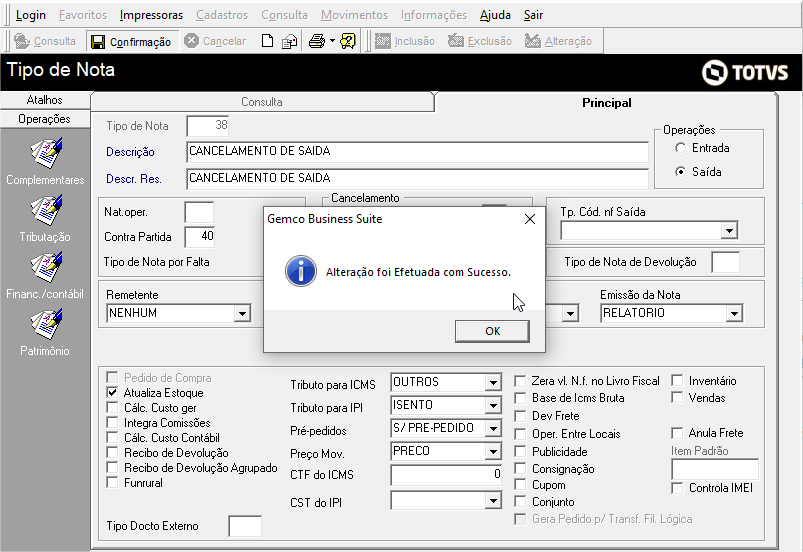Open the Login menu
This screenshot has height=552, width=803.
point(31,15)
